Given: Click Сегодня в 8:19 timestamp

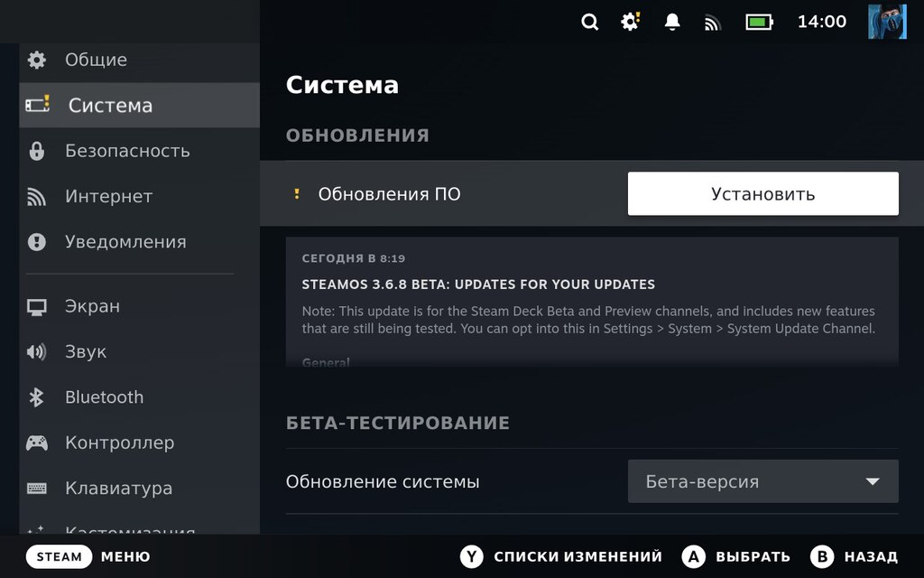Looking at the screenshot, I should pos(354,258).
